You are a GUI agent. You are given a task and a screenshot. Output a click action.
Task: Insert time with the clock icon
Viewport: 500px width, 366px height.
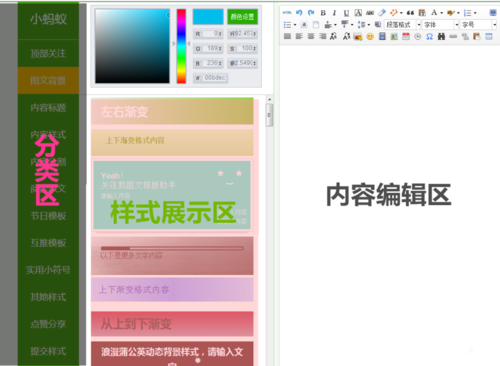(418, 37)
